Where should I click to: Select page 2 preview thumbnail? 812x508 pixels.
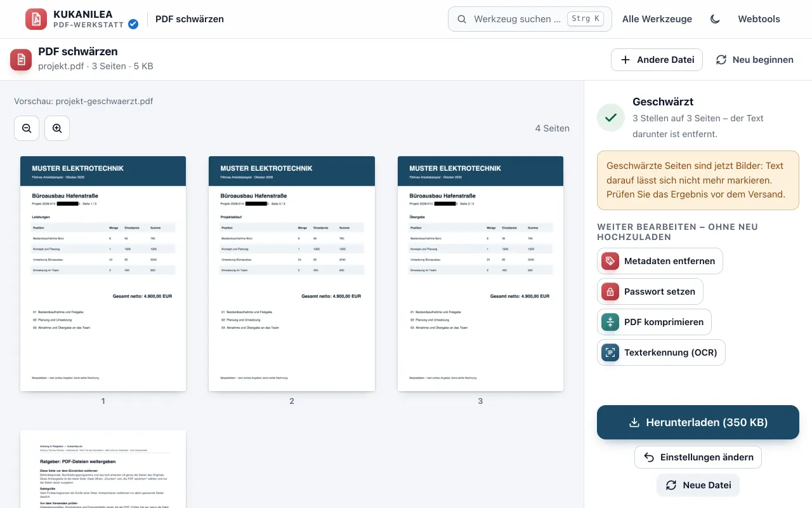pyautogui.click(x=292, y=274)
